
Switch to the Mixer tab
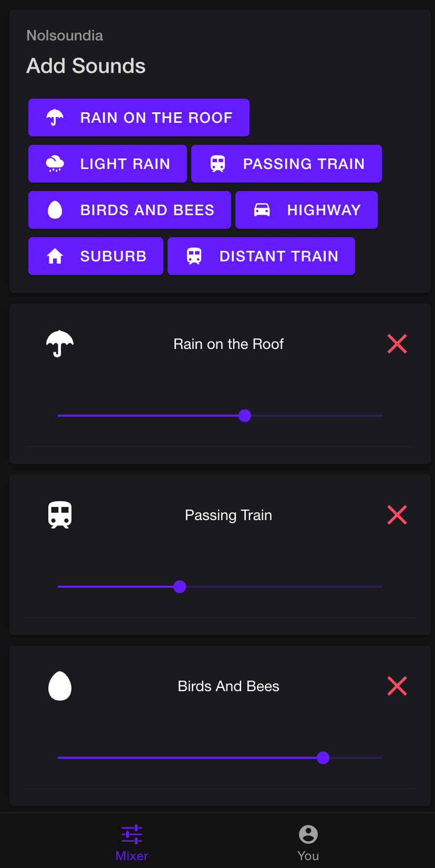132,841
